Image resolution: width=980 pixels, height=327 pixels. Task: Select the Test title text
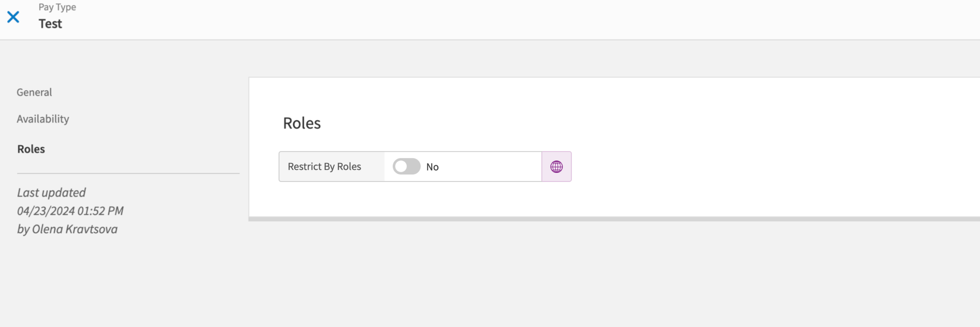[50, 24]
